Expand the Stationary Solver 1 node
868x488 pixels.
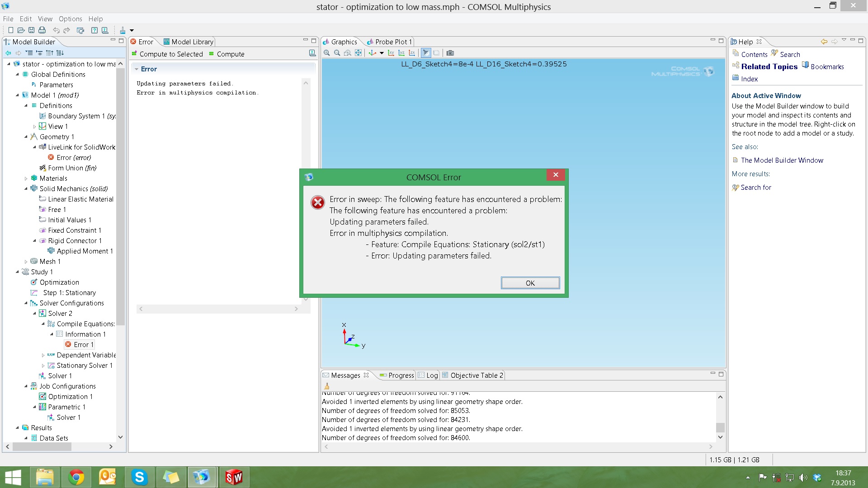pyautogui.click(x=43, y=366)
